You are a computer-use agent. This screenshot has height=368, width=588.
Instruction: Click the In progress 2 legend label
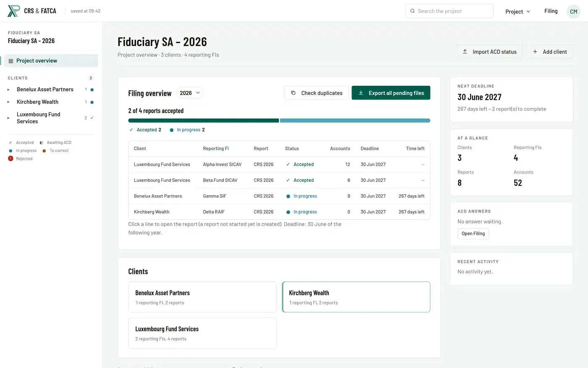[x=187, y=130]
